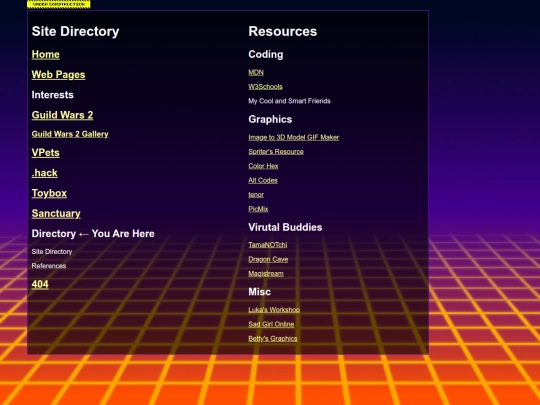Screen dimensions: 540x405
Task: Go to the Toybox link
Action: pyautogui.click(x=49, y=193)
